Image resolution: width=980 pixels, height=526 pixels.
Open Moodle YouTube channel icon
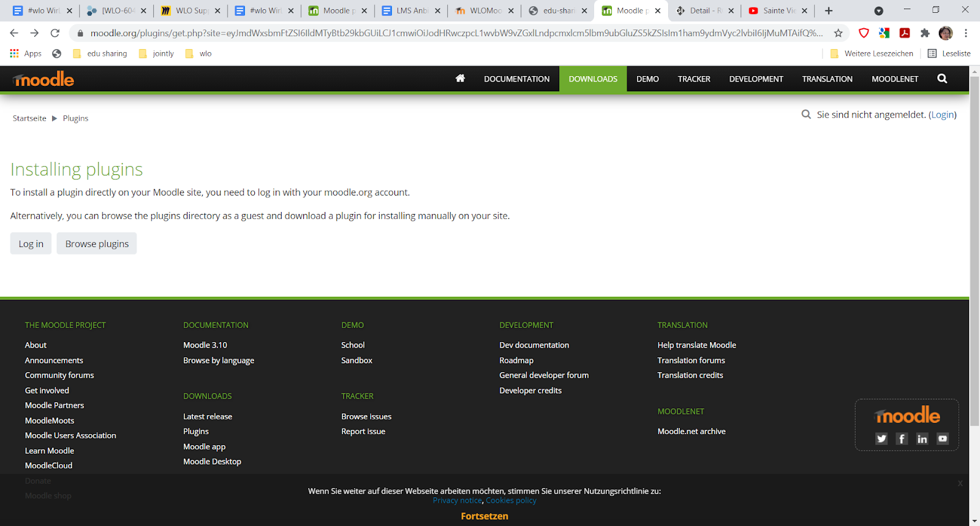943,438
